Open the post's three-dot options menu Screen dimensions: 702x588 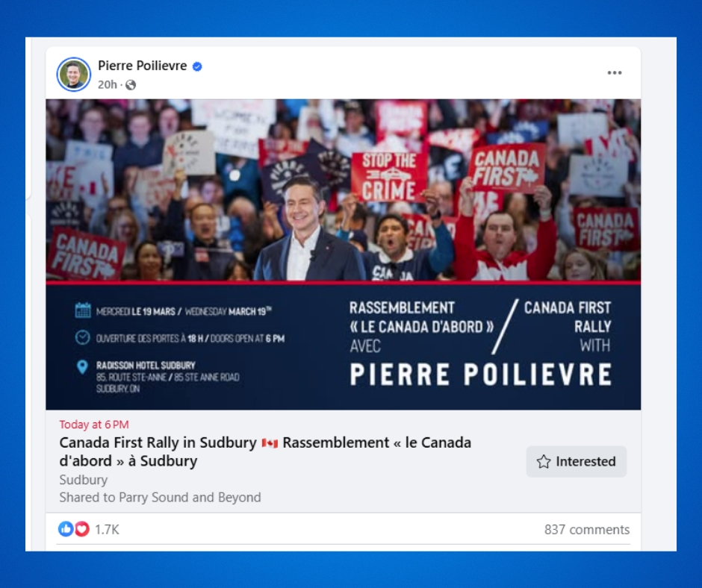tap(615, 73)
